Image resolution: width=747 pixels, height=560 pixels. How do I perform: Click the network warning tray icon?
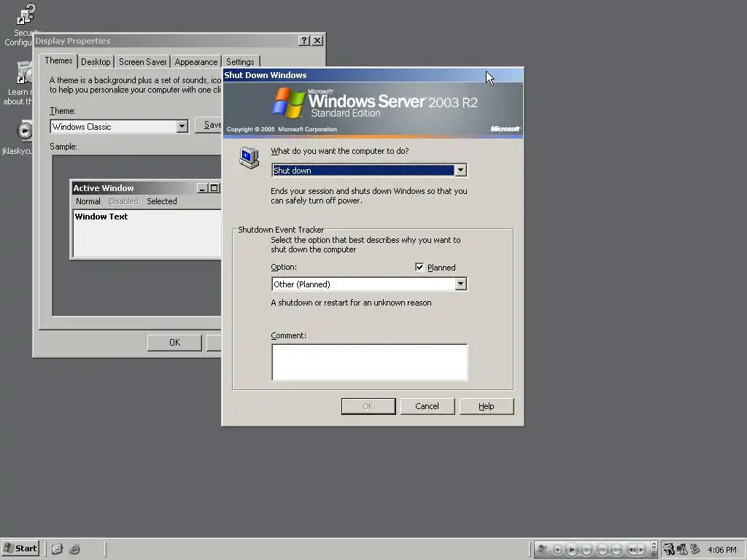point(682,549)
